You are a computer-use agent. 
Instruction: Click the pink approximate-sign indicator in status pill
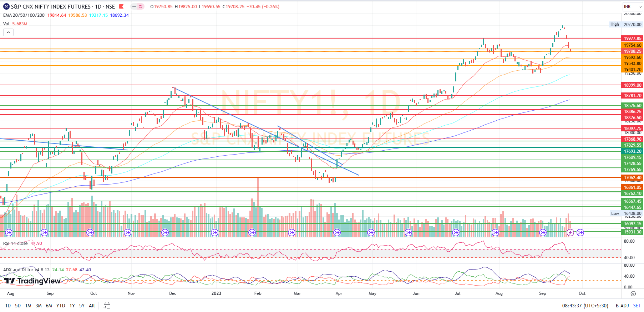tap(141, 6)
